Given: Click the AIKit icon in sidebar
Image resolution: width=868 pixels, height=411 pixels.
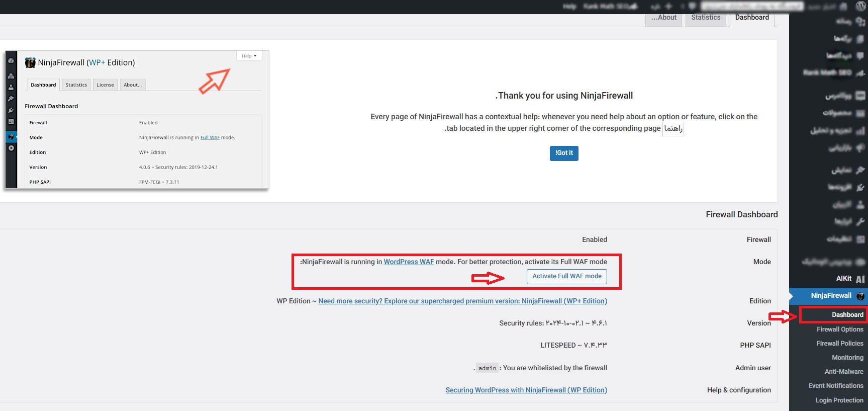Looking at the screenshot, I should coord(860,279).
